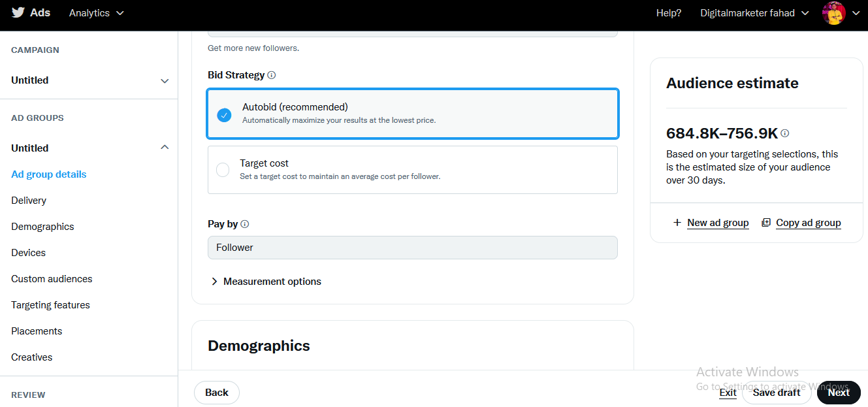Screen dimensions: 868x407
Task: Open the Pay by info tooltip
Action: [x=244, y=223]
